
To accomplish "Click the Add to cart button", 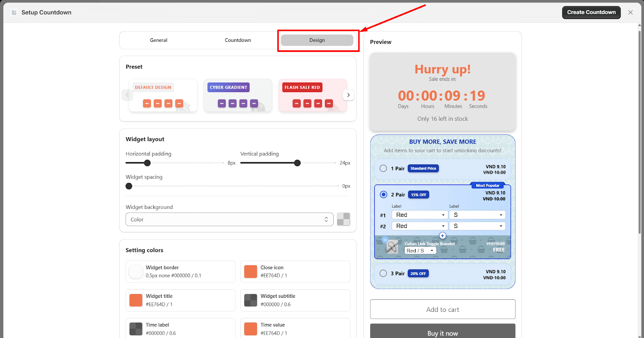I will pos(443,309).
